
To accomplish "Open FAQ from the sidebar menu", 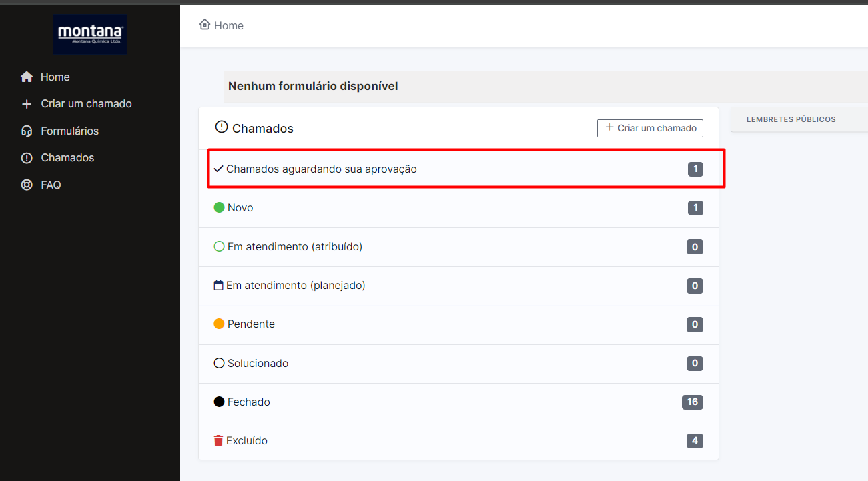I will (x=51, y=185).
